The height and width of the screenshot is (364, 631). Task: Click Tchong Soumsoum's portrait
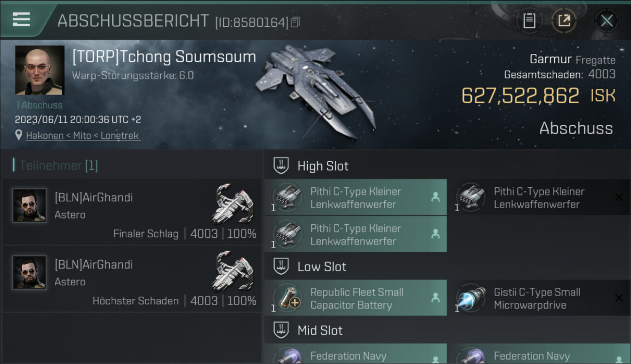(x=40, y=70)
